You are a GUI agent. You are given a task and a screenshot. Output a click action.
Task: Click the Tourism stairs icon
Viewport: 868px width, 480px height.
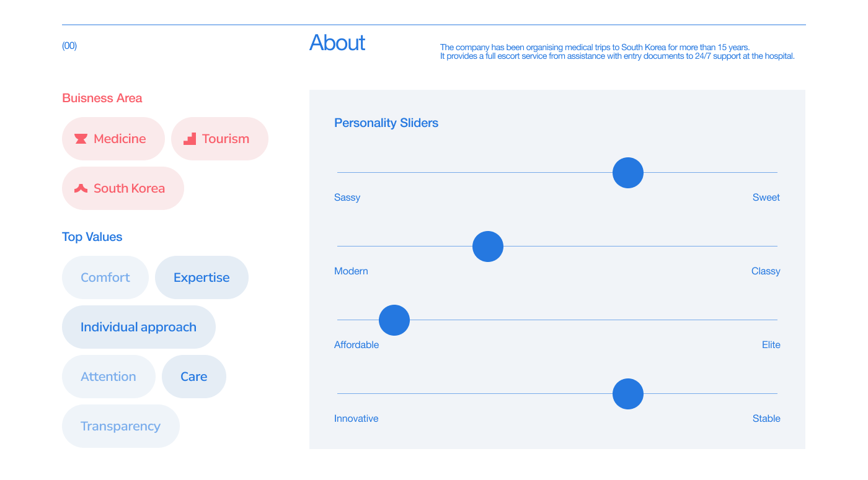tap(190, 139)
